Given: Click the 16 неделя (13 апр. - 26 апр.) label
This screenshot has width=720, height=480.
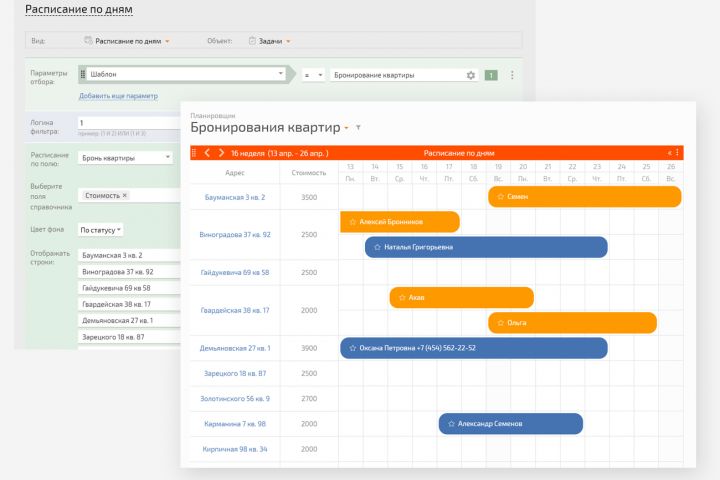Looking at the screenshot, I should click(x=280, y=153).
